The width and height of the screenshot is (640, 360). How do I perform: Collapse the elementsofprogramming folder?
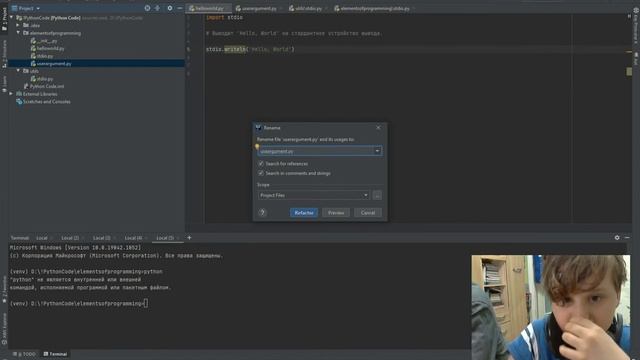click(18, 33)
